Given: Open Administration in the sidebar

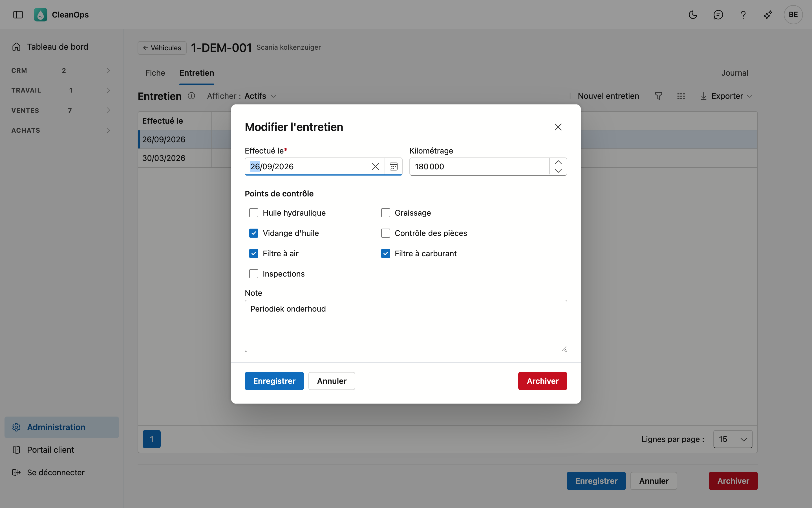Looking at the screenshot, I should point(62,427).
